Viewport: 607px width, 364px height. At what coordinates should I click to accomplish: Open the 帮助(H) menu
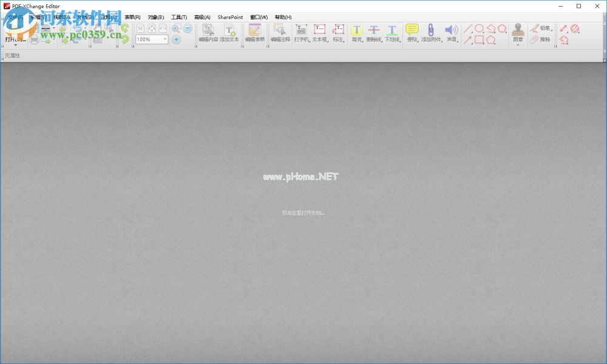pyautogui.click(x=283, y=17)
